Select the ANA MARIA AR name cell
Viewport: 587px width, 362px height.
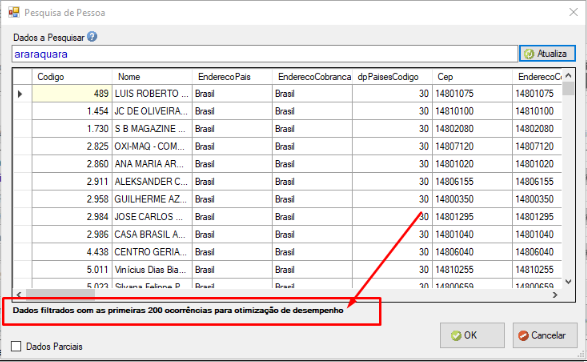152,164
